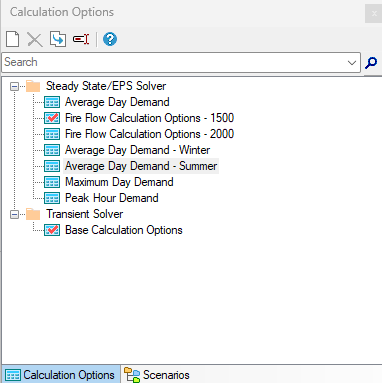382x383 pixels.
Task: Open Help with the question mark icon
Action: coord(110,39)
